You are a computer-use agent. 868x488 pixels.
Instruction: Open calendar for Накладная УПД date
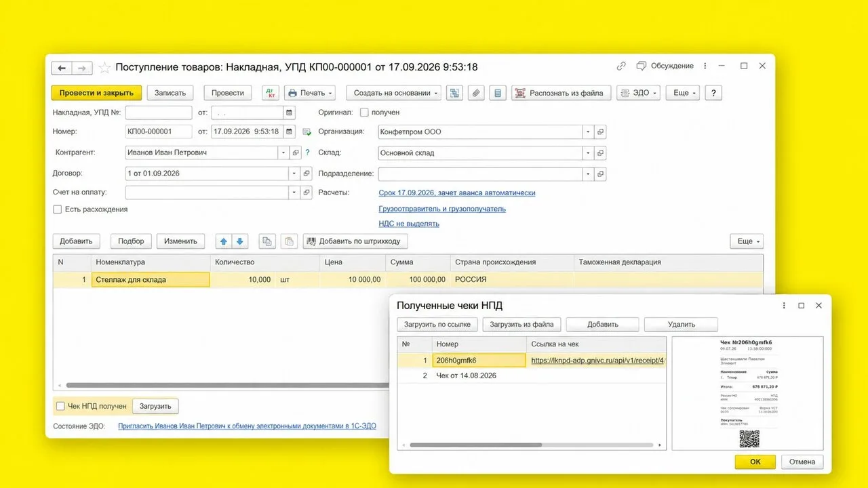(x=290, y=113)
